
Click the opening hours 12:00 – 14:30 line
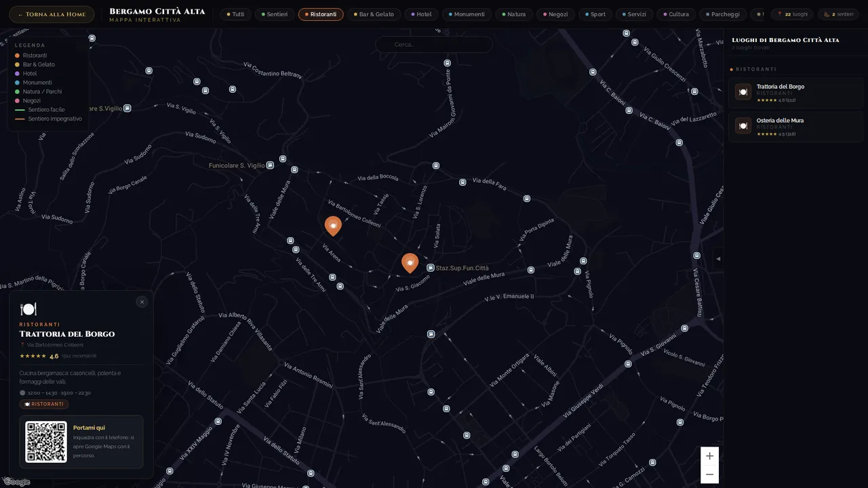pos(55,392)
